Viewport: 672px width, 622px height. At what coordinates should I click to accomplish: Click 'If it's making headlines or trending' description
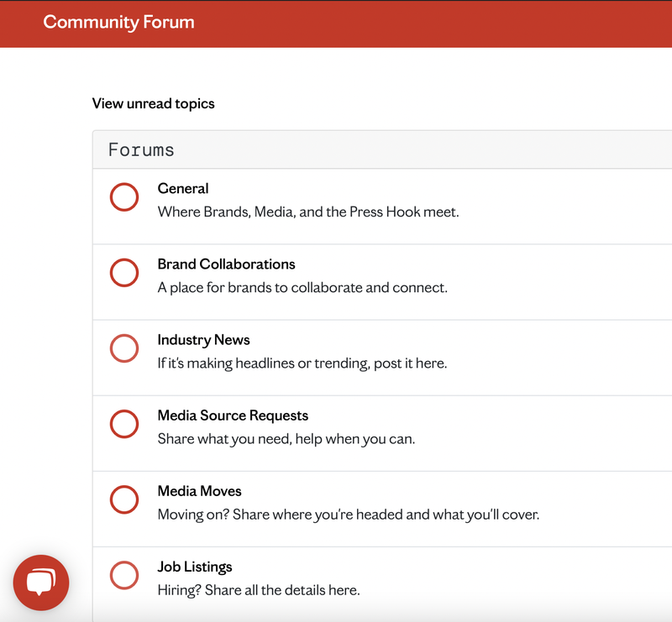(x=302, y=363)
